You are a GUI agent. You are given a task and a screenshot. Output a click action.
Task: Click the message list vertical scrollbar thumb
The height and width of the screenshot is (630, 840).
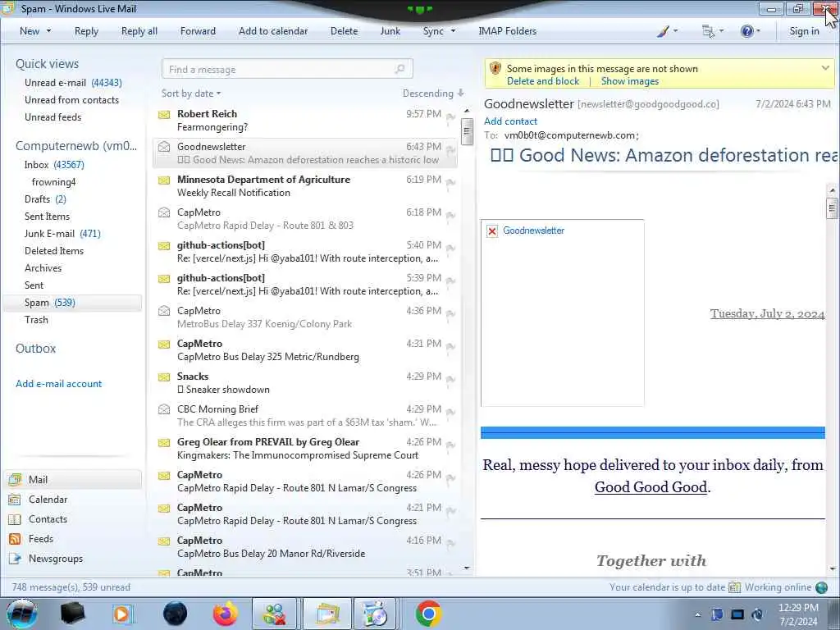[x=467, y=130]
